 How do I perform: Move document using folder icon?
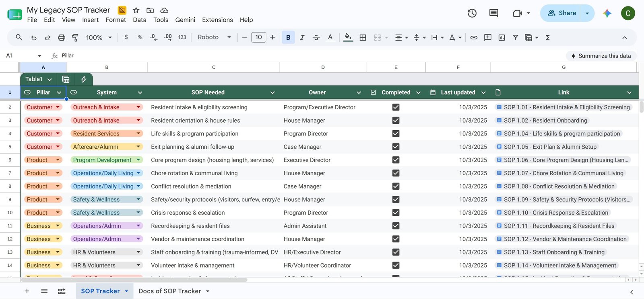point(150,10)
